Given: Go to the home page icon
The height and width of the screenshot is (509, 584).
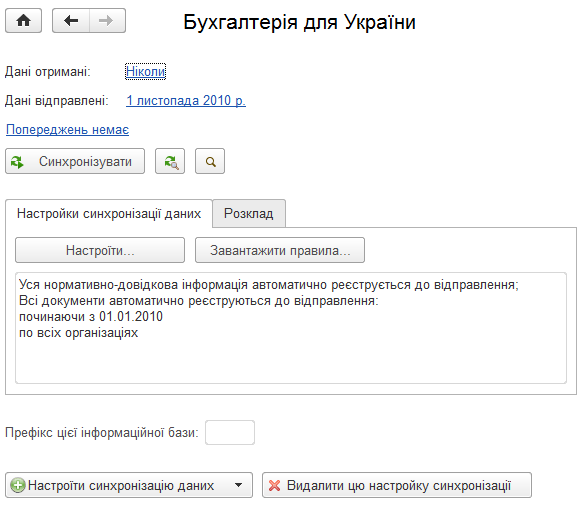Looking at the screenshot, I should tap(23, 21).
